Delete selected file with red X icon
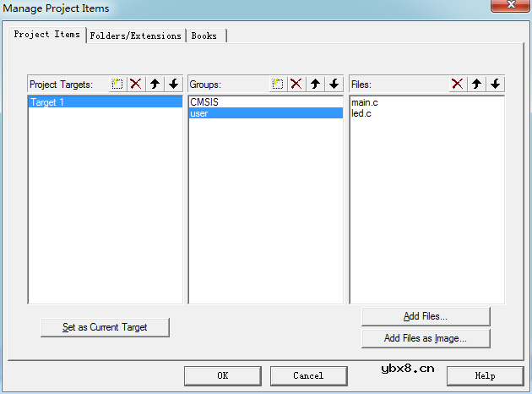The height and width of the screenshot is (394, 532). click(457, 84)
